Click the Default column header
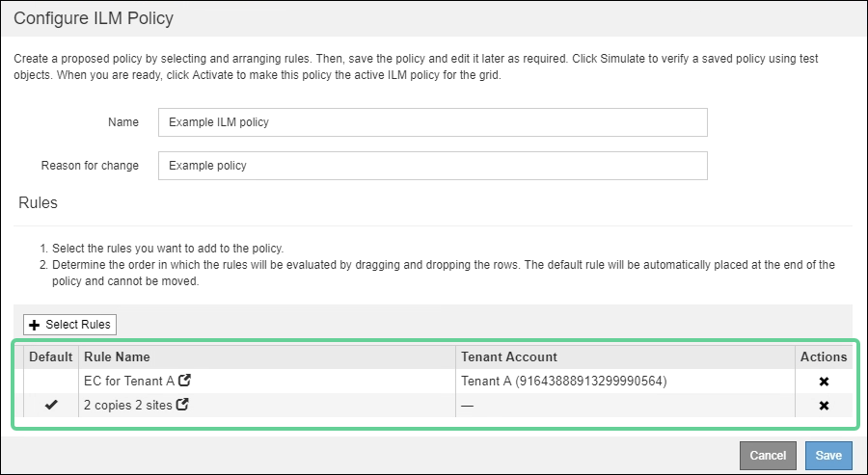 [51, 356]
